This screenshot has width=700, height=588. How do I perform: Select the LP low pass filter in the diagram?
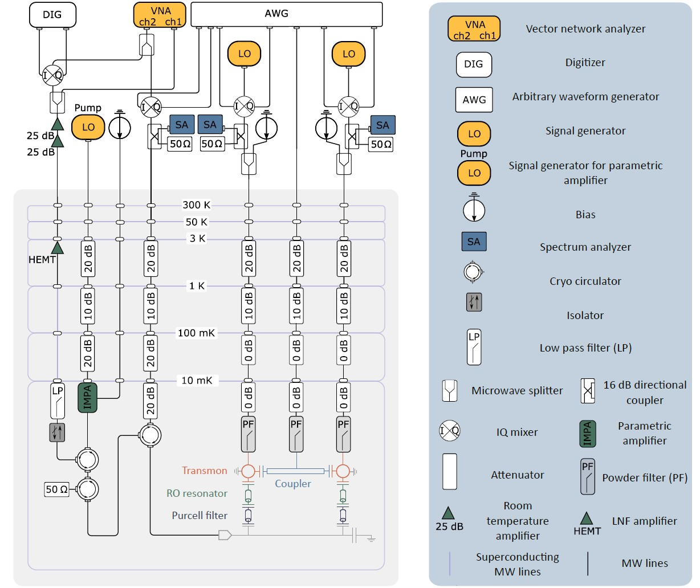point(58,402)
